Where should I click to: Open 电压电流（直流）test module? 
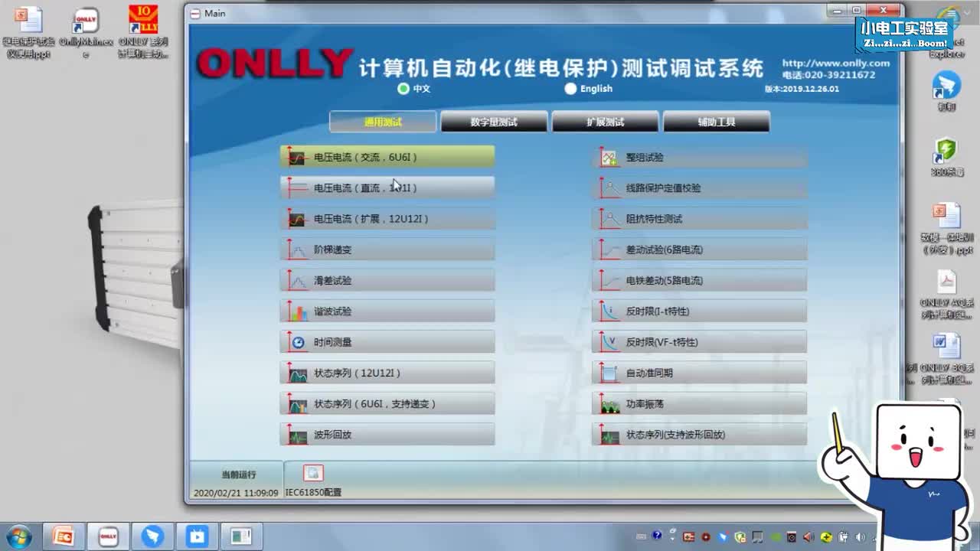(387, 187)
